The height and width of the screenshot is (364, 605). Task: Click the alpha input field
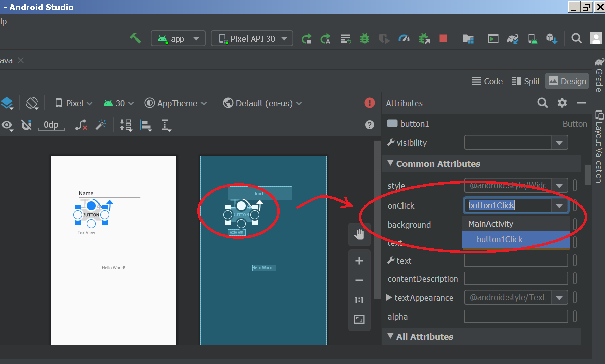[516, 316]
